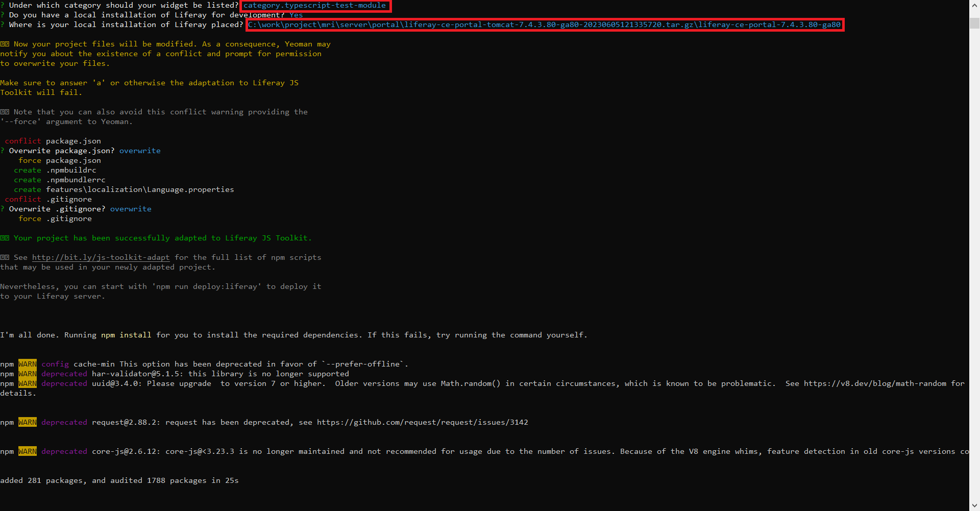This screenshot has width=980, height=511.
Task: Click "I'm all done" npm install message
Action: click(x=294, y=335)
